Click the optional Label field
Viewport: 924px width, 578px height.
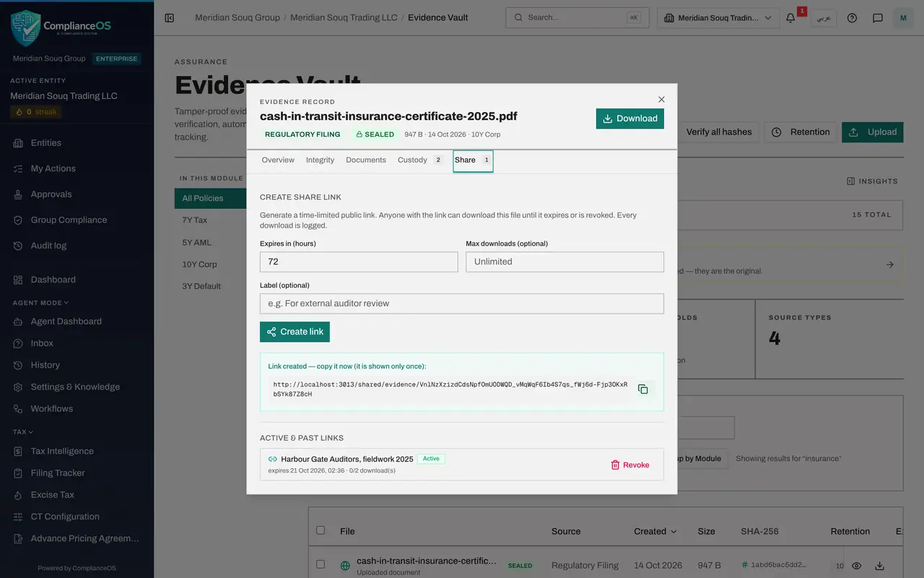462,303
